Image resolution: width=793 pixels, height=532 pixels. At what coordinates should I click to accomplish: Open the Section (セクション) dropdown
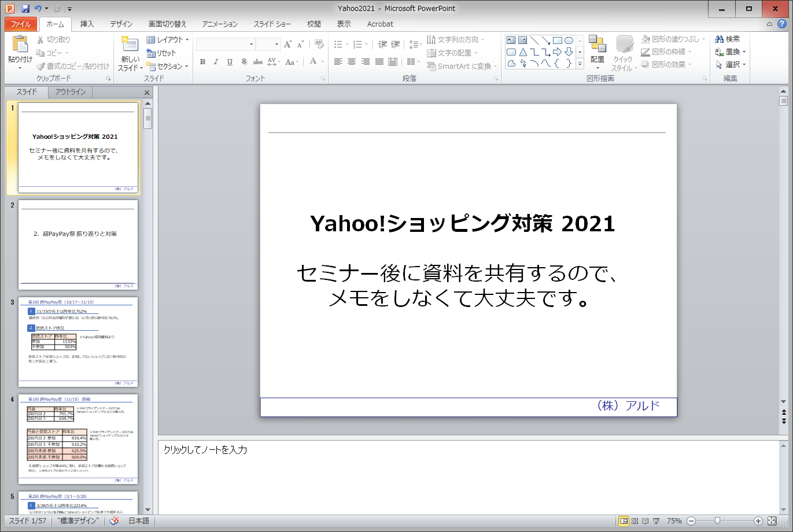pyautogui.click(x=168, y=66)
